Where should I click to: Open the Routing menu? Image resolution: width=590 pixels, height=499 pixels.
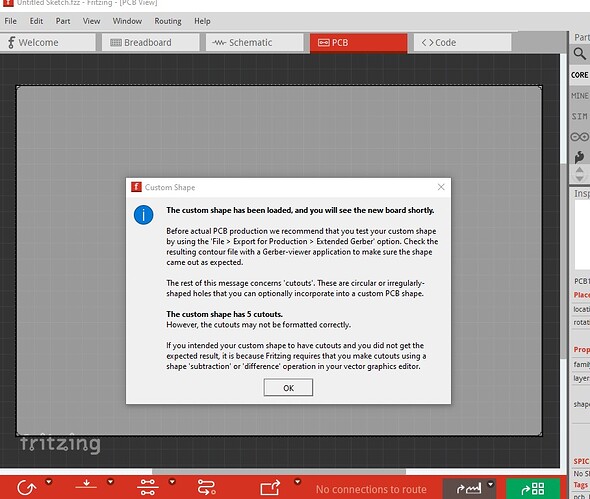point(168,21)
